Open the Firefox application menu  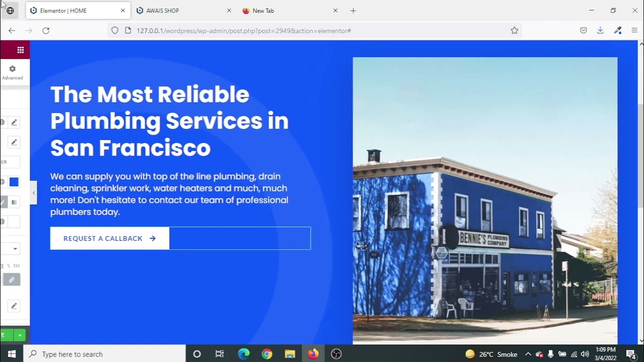click(x=634, y=31)
